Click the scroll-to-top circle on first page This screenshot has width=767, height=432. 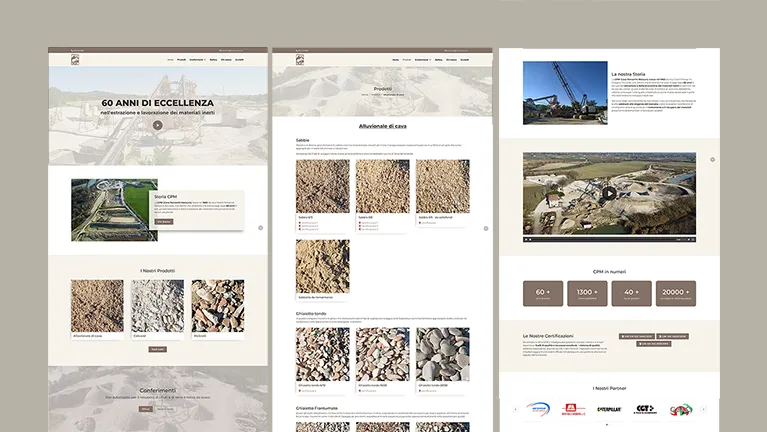point(260,228)
